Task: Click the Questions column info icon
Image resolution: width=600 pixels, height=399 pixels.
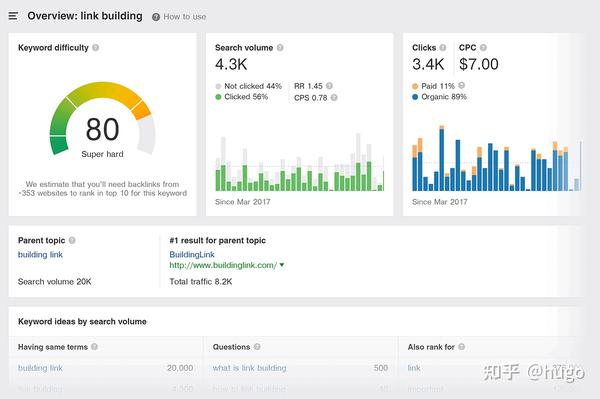Action: (257, 347)
